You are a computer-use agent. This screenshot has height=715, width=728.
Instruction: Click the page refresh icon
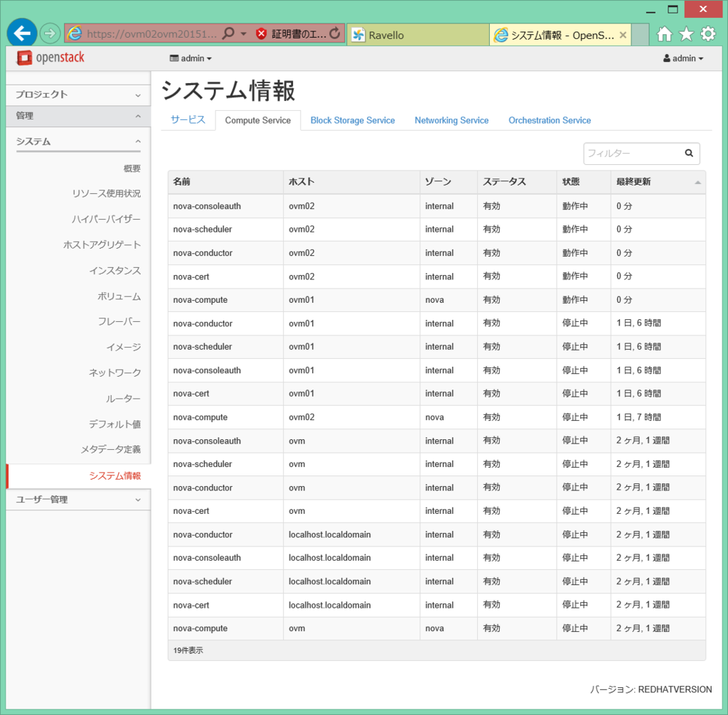pyautogui.click(x=335, y=33)
